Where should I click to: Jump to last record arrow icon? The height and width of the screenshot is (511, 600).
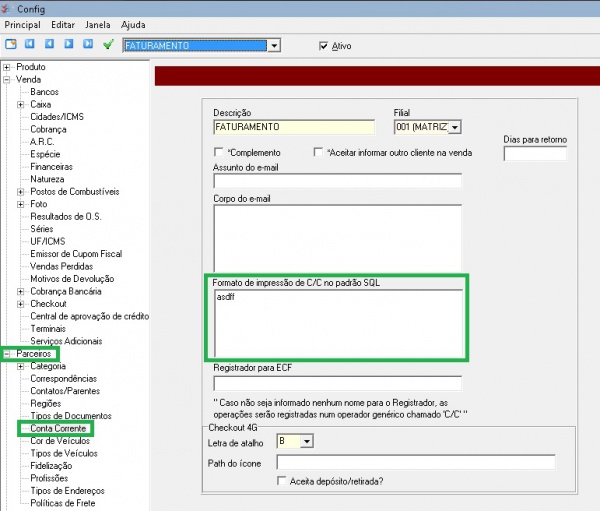pyautogui.click(x=88, y=45)
